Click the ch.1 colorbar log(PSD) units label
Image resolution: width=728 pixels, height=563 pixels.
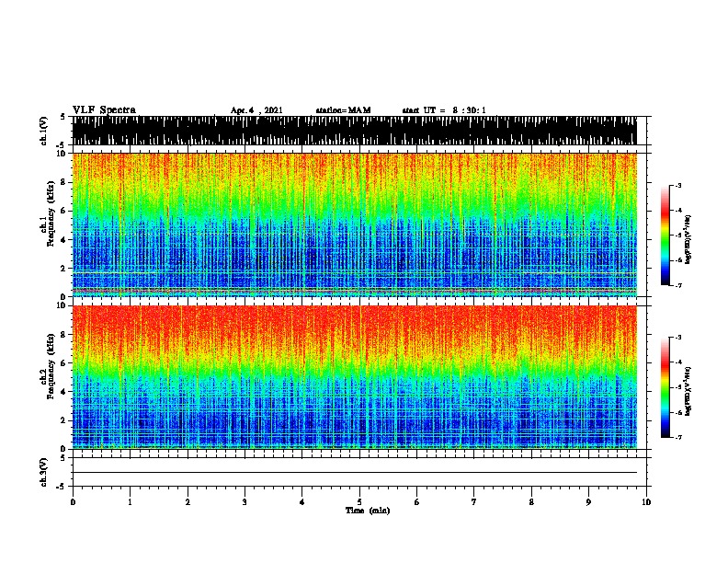[689, 240]
